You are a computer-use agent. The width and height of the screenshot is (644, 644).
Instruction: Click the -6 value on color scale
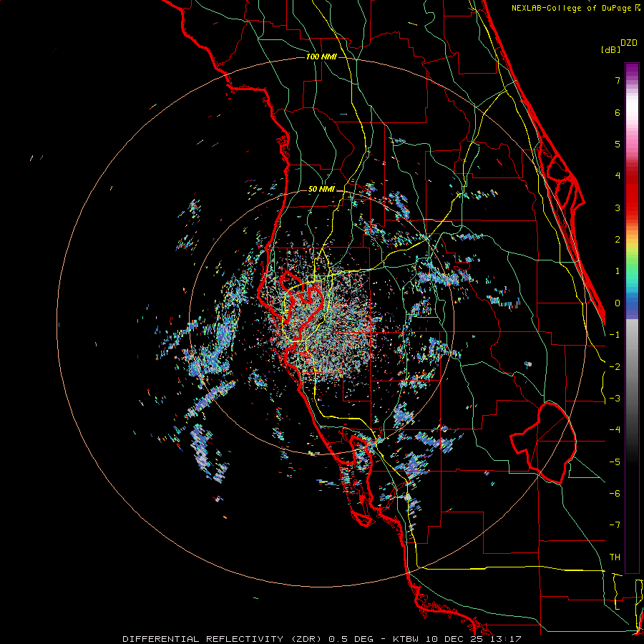coord(615,494)
